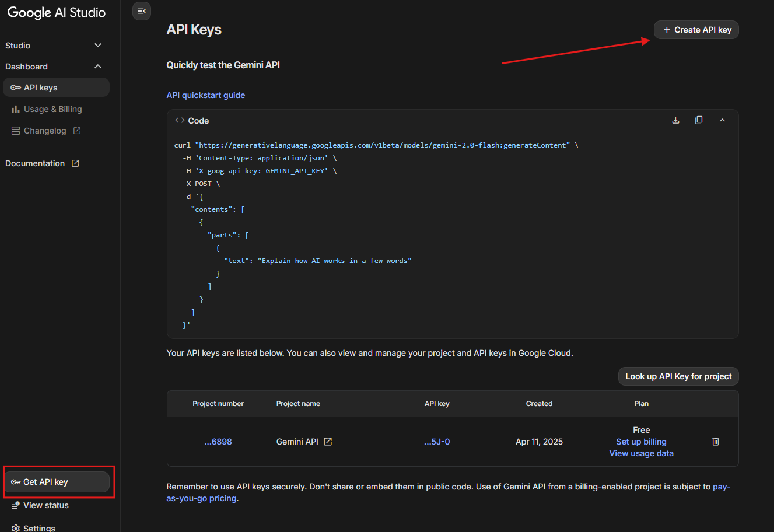The height and width of the screenshot is (532, 774).
Task: Click the ...5J-0 API key link
Action: coord(437,442)
